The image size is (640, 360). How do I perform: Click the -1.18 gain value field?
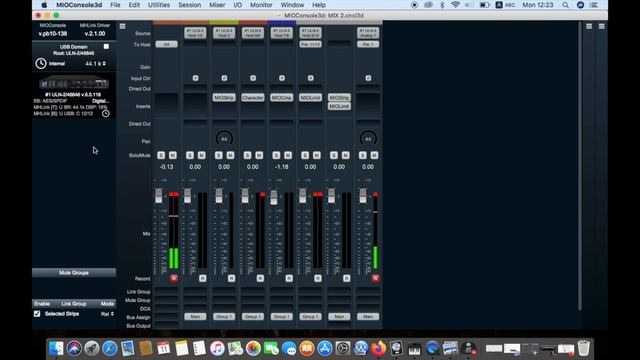pos(281,167)
